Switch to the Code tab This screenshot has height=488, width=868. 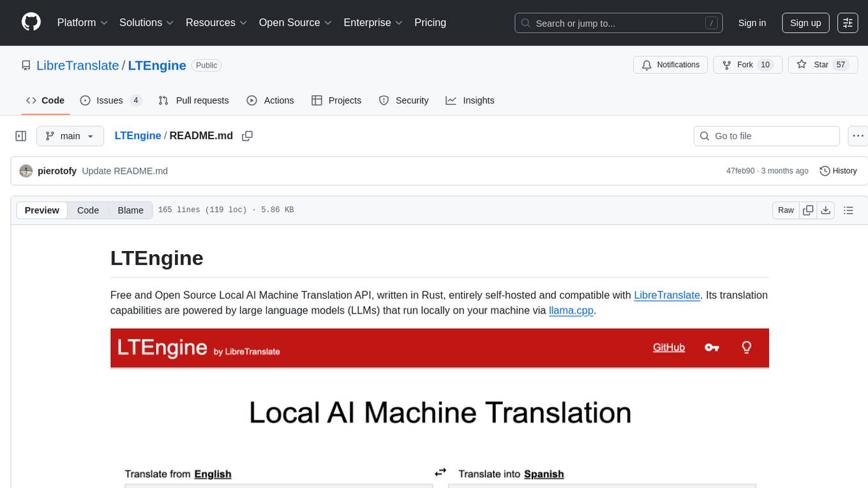(x=45, y=100)
